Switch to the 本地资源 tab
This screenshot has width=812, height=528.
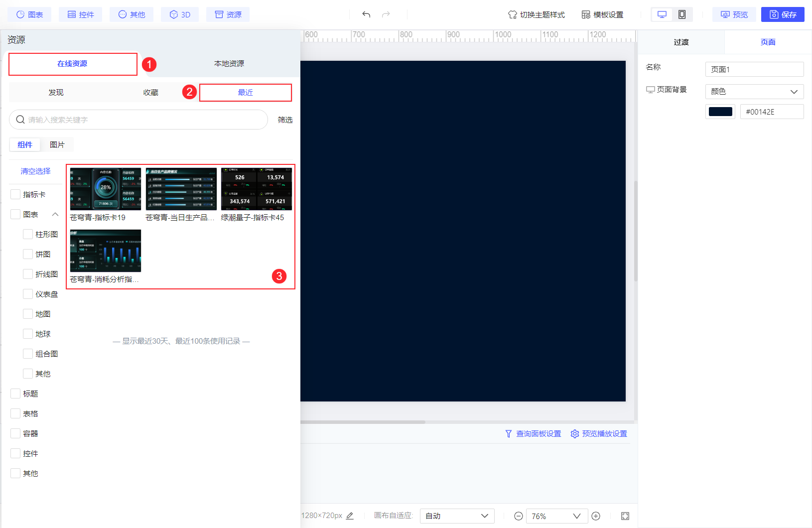click(229, 64)
